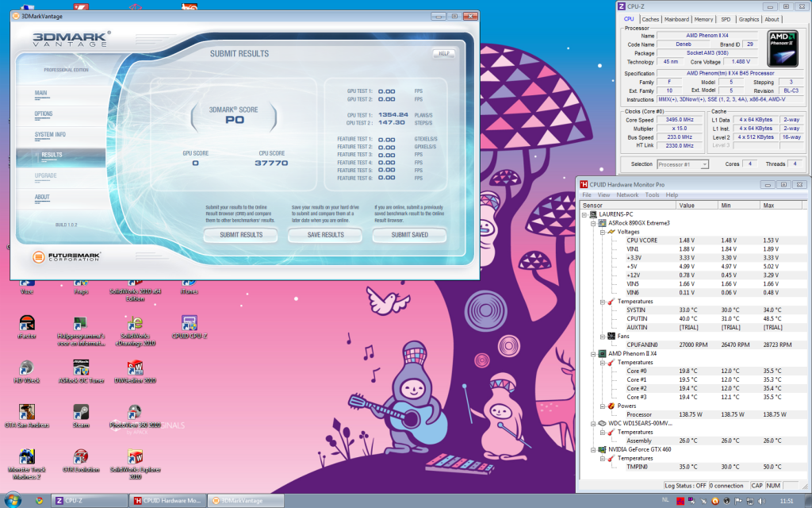The width and height of the screenshot is (812, 508).
Task: Launch GTA San Andreas from the desktop
Action: tap(27, 416)
